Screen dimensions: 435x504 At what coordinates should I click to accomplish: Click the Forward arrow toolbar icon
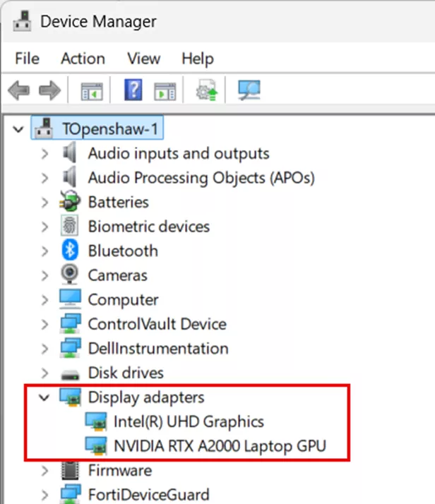(x=49, y=91)
